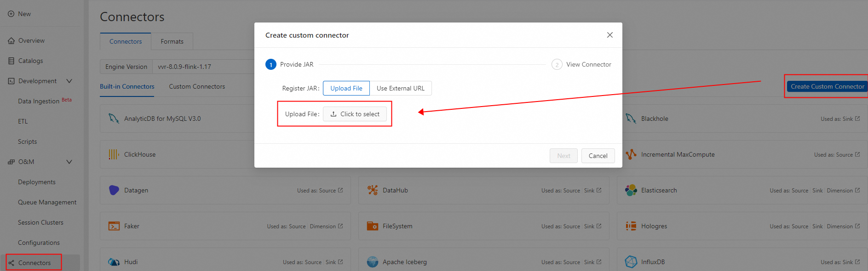The width and height of the screenshot is (868, 271).
Task: Switch to the Formats tab
Action: (x=172, y=41)
